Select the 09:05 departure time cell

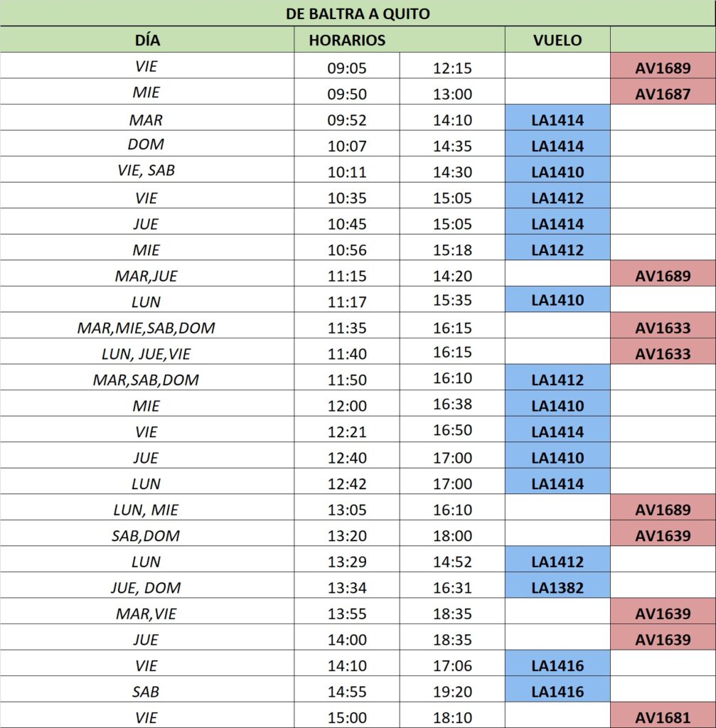click(347, 68)
